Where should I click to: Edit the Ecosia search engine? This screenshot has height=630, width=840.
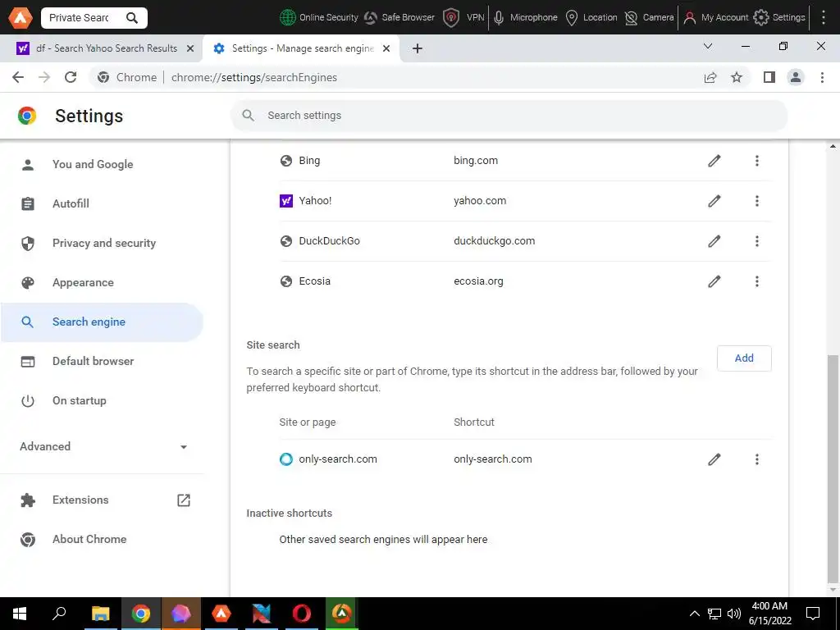[714, 281]
